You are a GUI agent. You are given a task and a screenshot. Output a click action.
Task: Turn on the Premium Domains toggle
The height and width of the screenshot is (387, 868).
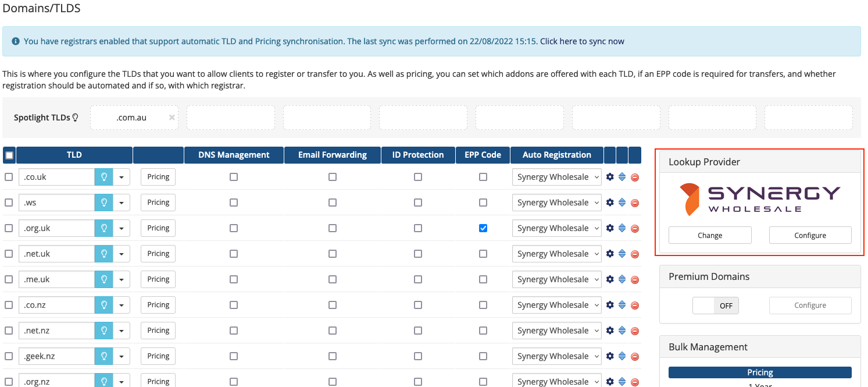click(715, 306)
